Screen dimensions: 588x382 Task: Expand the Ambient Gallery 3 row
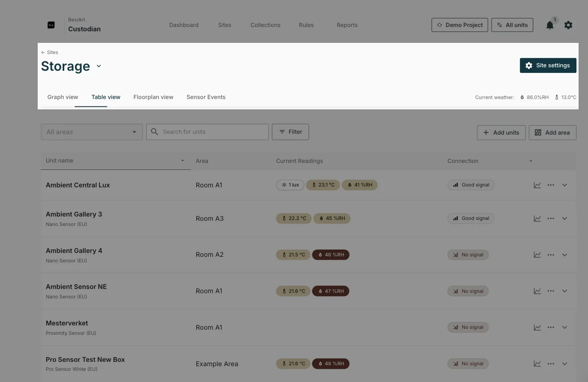564,219
